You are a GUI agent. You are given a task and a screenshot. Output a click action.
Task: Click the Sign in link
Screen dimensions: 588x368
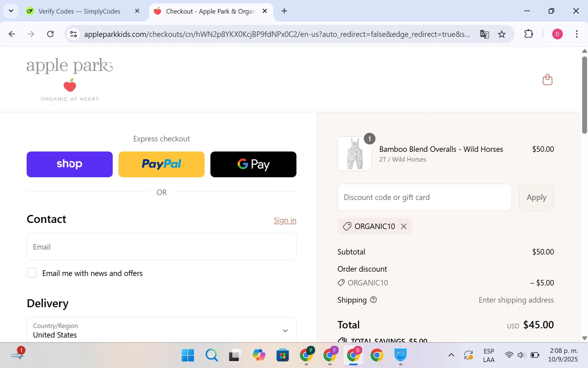[x=285, y=220]
